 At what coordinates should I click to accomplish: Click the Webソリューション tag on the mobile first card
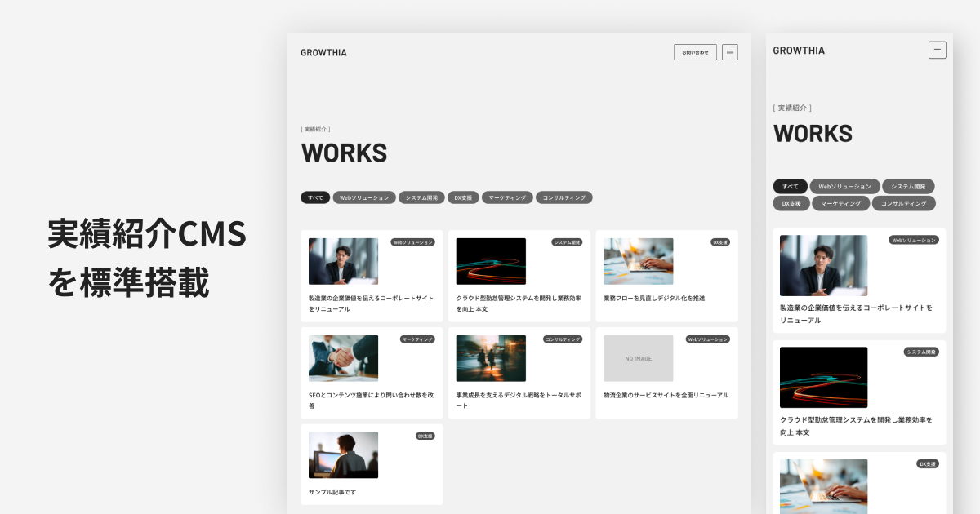[914, 241]
